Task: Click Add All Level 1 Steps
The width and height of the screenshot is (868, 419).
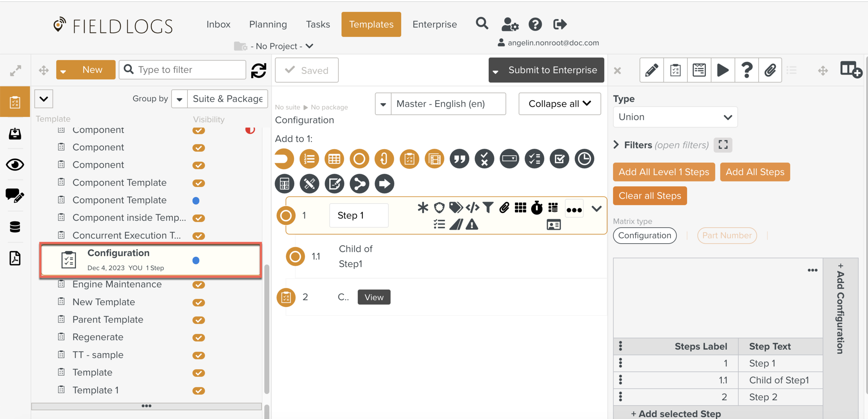Action: [664, 172]
